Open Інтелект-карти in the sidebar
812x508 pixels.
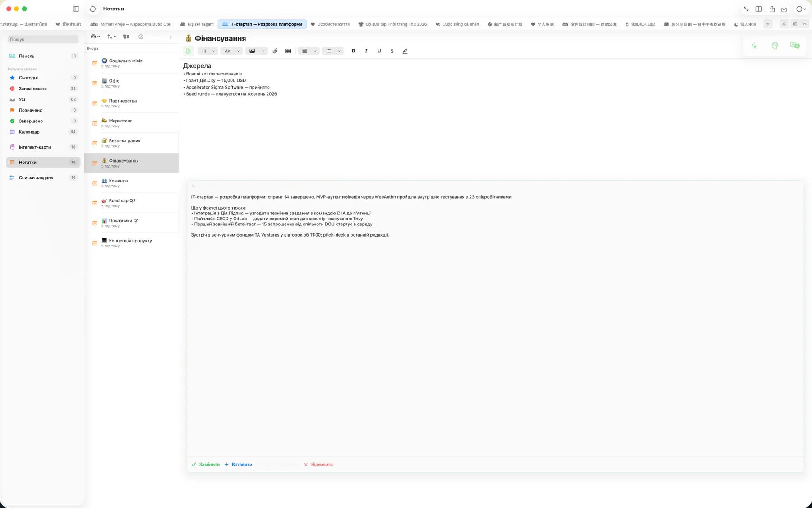pos(43,147)
